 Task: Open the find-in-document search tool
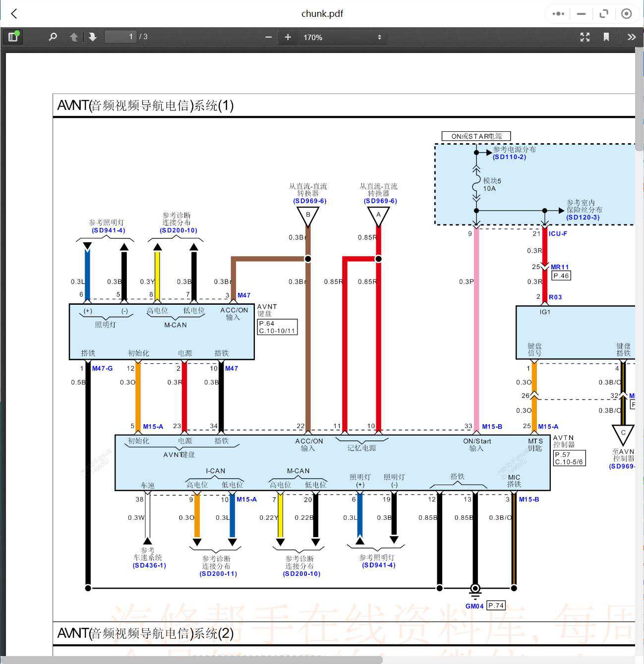click(53, 37)
